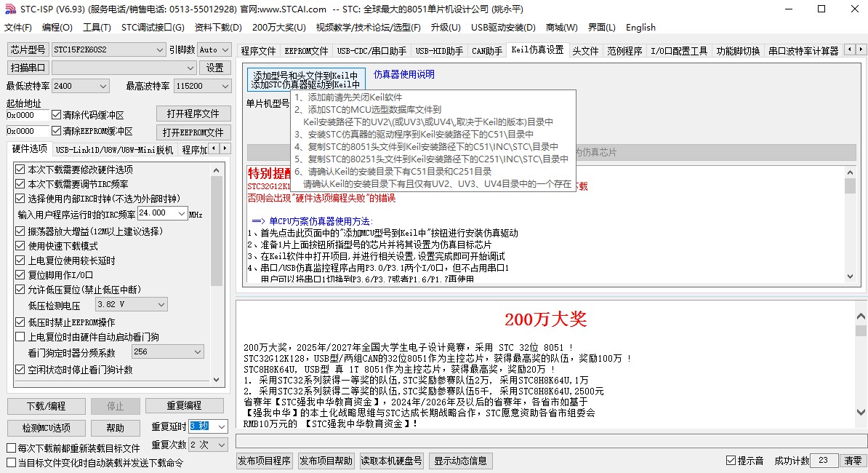
Task: Toggle 低压时禁止EEPROM操作
Action: point(20,322)
